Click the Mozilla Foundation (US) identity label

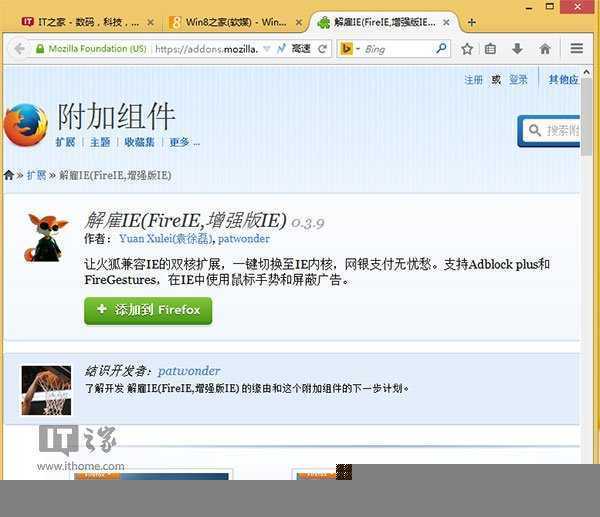click(x=97, y=49)
